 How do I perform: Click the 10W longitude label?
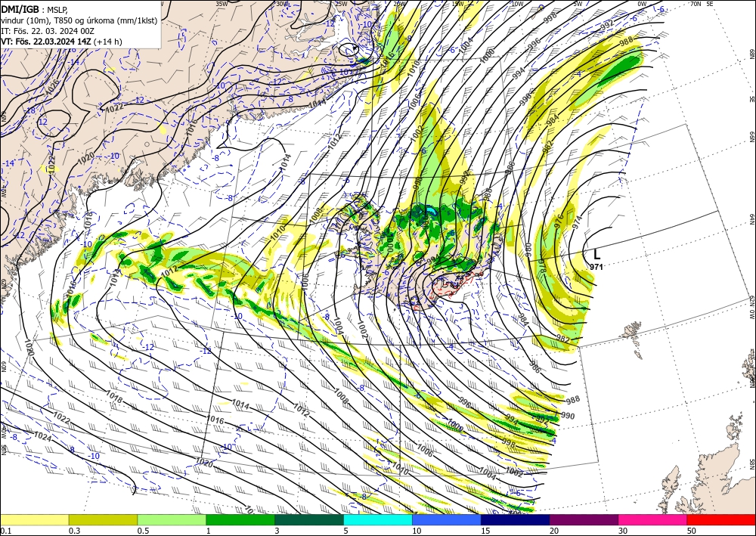pyautogui.click(x=517, y=4)
